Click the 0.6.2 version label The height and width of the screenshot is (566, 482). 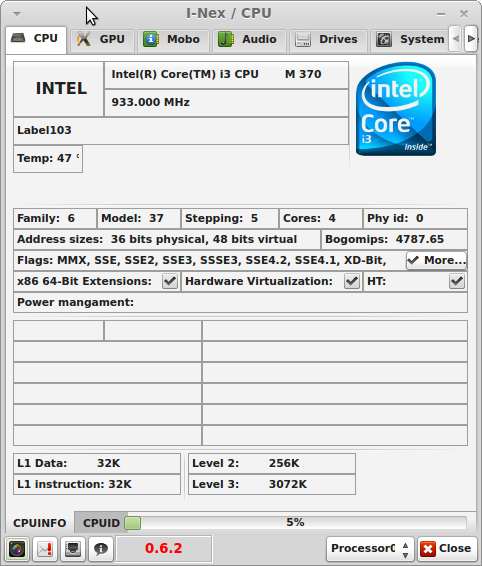coord(164,548)
